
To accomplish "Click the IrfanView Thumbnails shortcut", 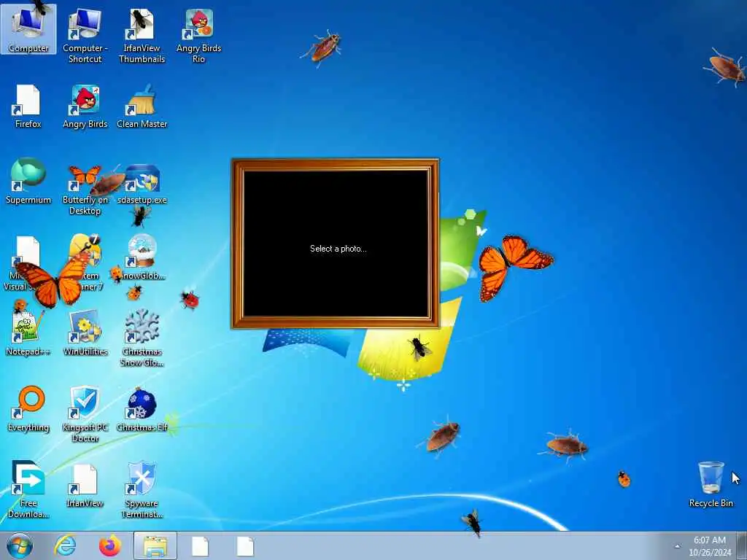I will tap(142, 36).
